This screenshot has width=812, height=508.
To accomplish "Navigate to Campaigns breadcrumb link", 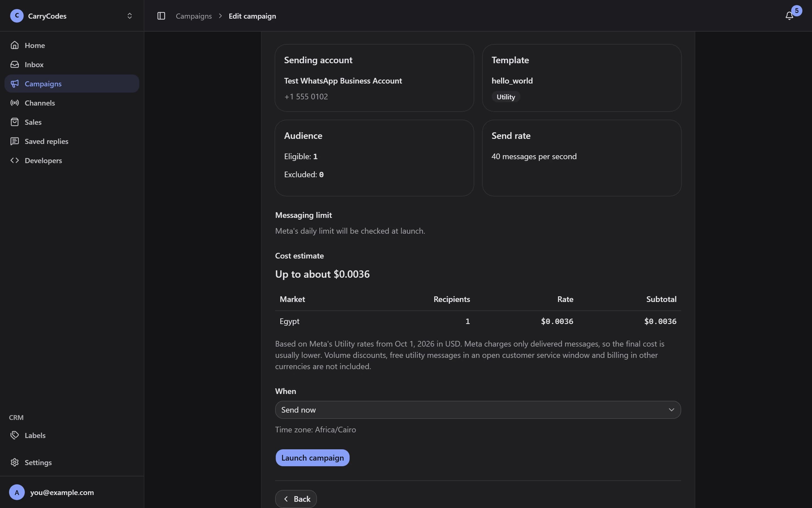I will coord(194,16).
